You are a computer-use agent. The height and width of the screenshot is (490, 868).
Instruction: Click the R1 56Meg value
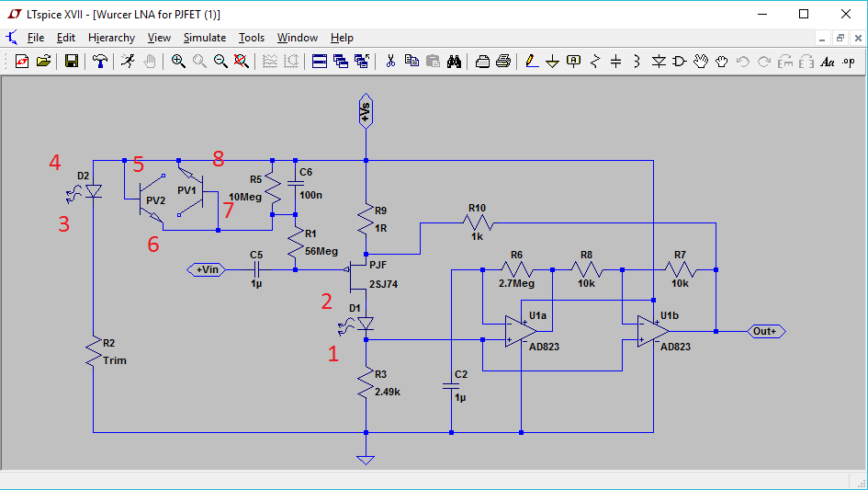click(x=321, y=251)
